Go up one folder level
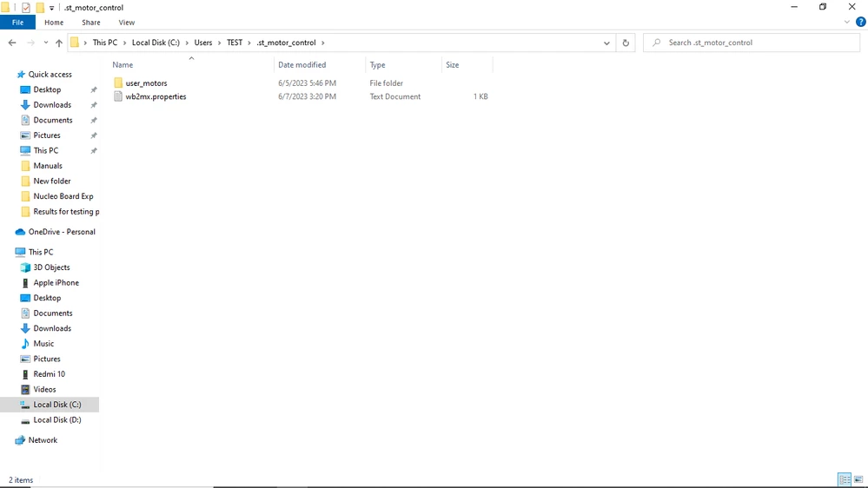The image size is (868, 488). point(59,43)
